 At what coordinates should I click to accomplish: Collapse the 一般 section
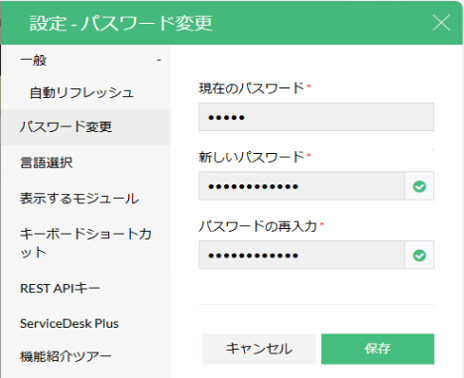pos(159,60)
